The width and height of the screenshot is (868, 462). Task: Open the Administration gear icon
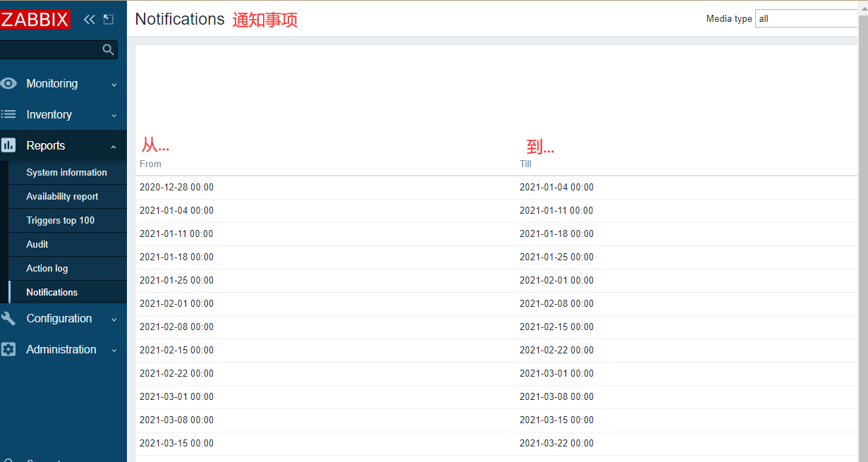[x=8, y=350]
